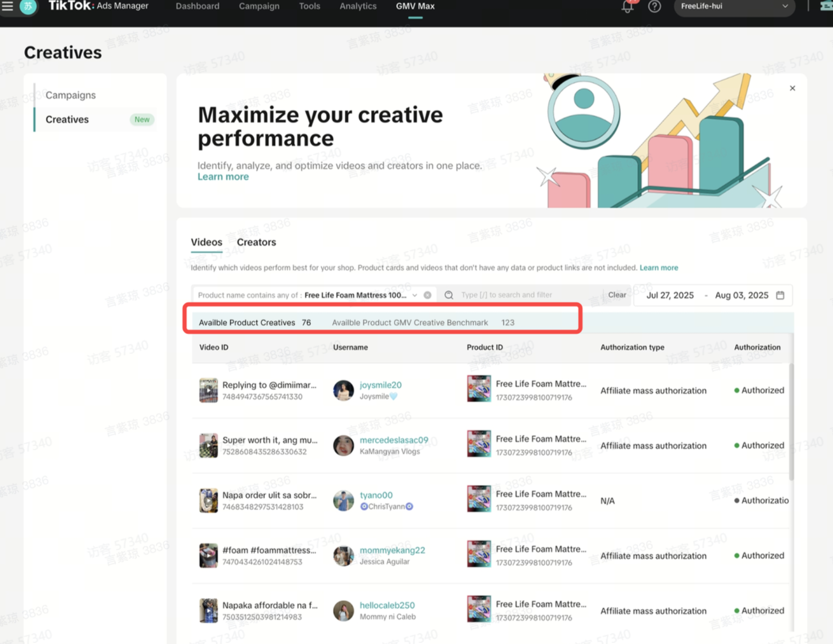Open the mercedeslasac09 profile link
This screenshot has height=644, width=833.
394,440
